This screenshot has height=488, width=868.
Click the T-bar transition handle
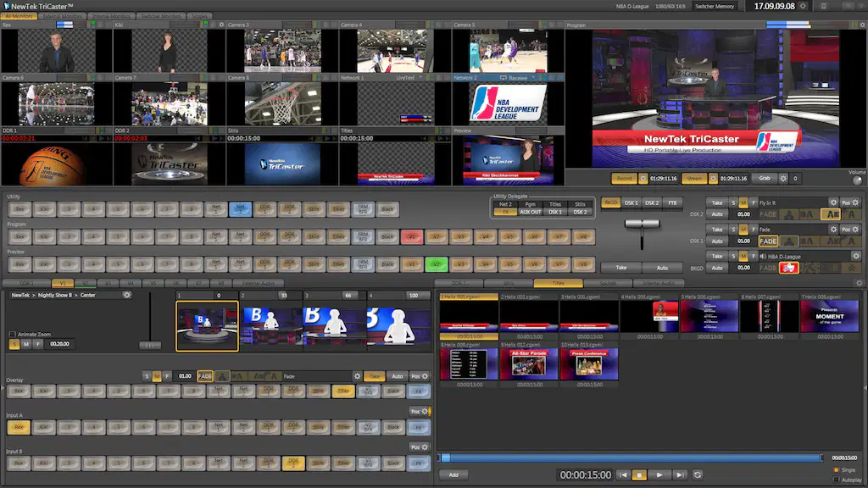(643, 224)
